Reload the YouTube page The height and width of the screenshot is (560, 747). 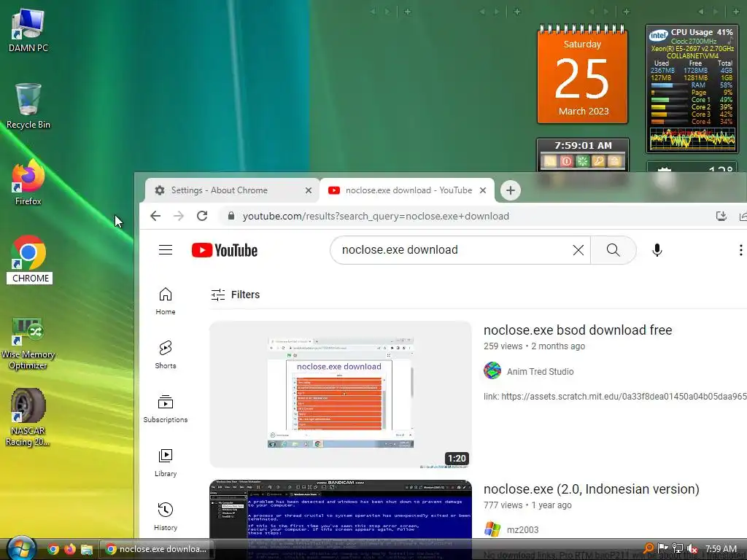click(x=202, y=216)
